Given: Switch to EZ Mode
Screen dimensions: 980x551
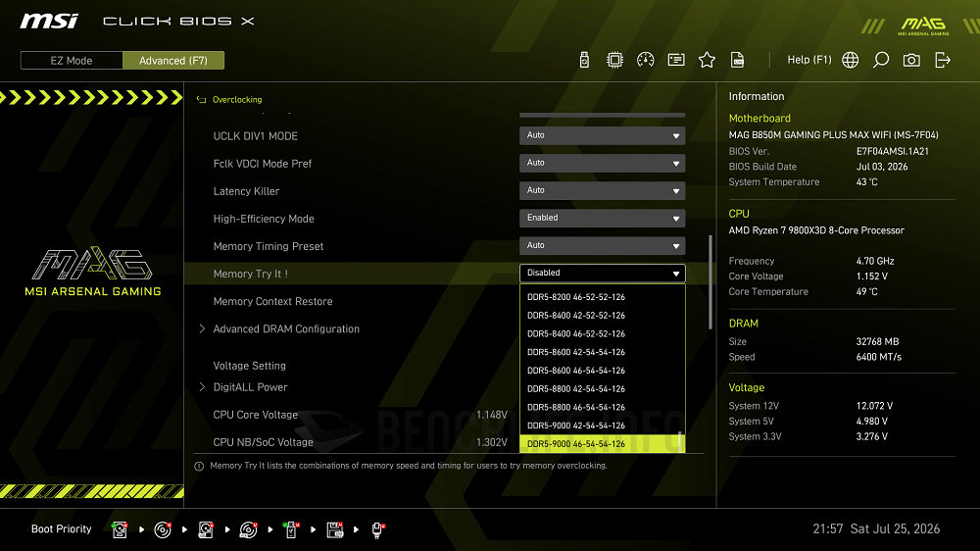Looking at the screenshot, I should click(x=72, y=61).
